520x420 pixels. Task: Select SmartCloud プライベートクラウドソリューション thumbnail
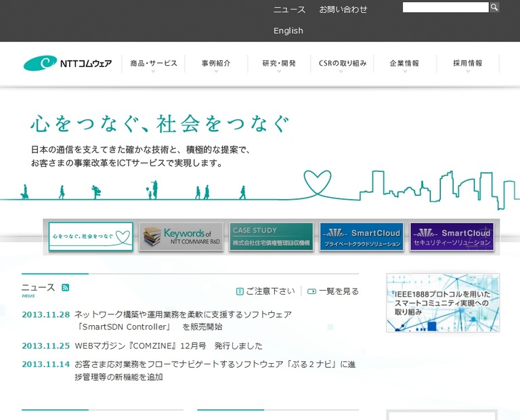point(362,236)
